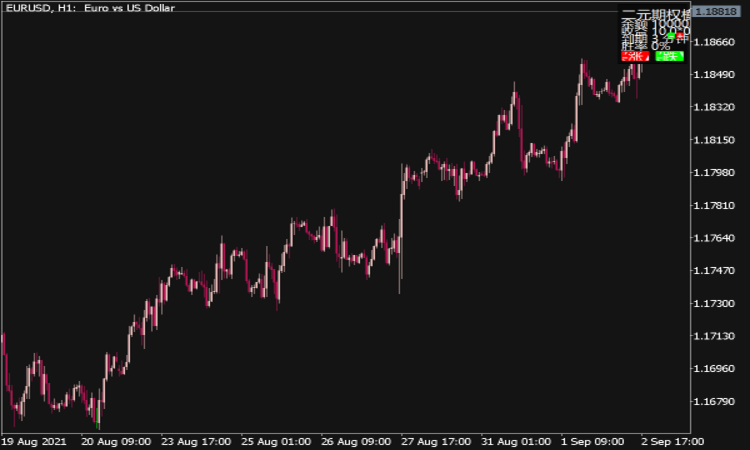This screenshot has height=450, width=750.
Task: Click the balance 10000 row in panel
Action: pyautogui.click(x=655, y=25)
